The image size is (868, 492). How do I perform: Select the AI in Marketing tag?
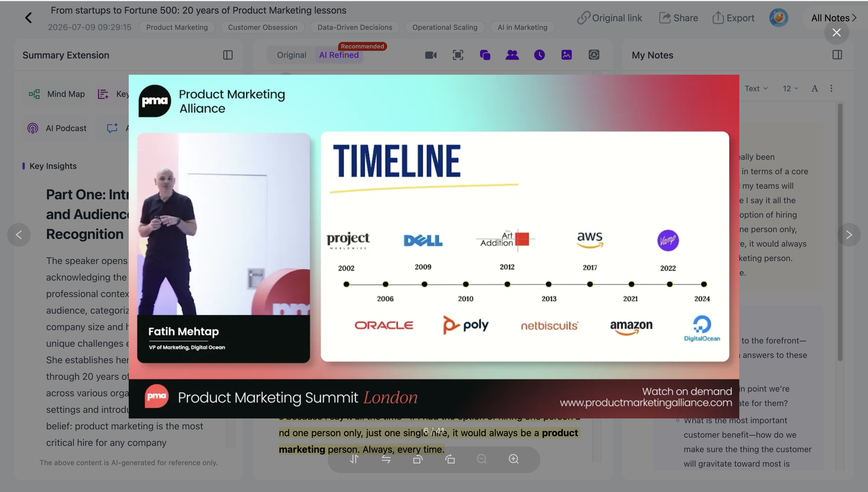click(x=522, y=27)
